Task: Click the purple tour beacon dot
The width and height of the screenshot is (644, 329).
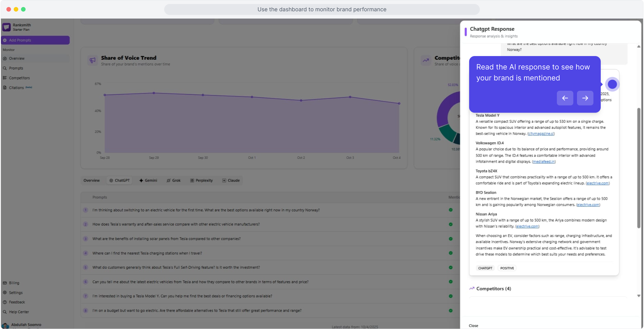Action: click(x=612, y=84)
